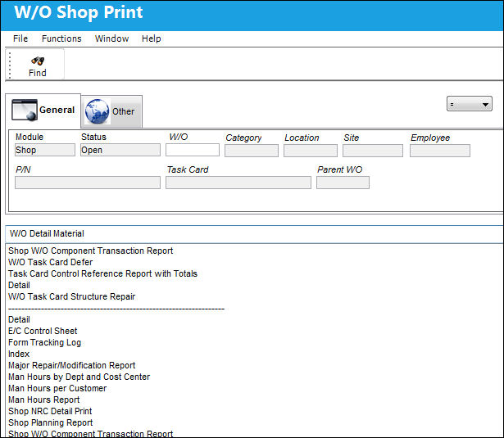Screen dimensions: 504x438
Task: Select Shop Planning Report
Action: click(x=51, y=423)
